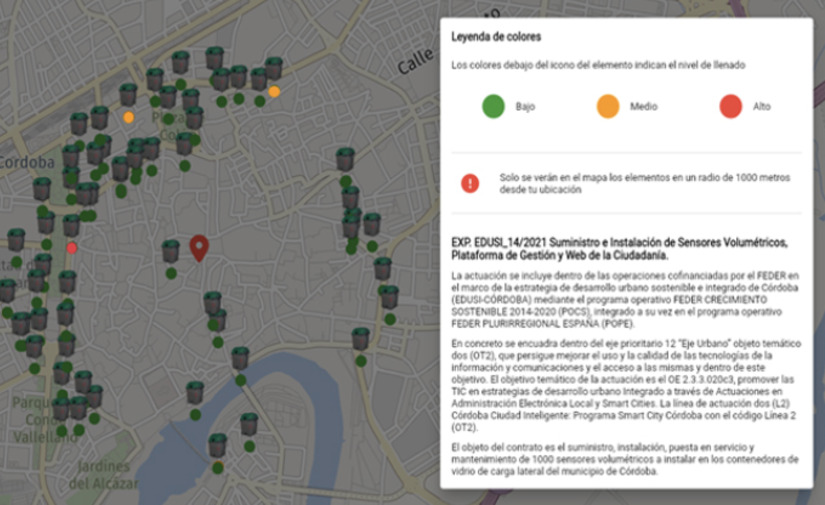Select the "Alto" legend label
The width and height of the screenshot is (825, 505).
click(x=761, y=107)
